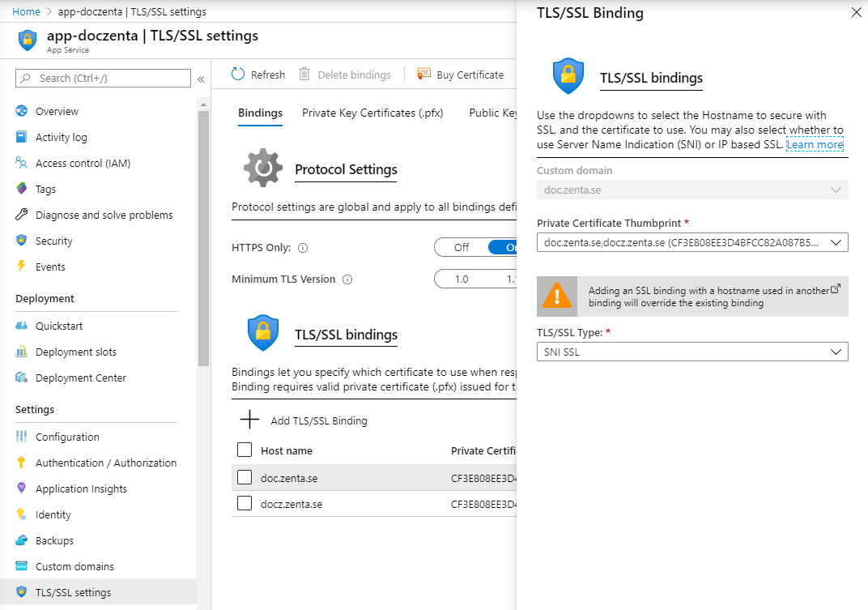Select Minimum TLS Version 1.0
Viewport: 868px width, 610px height.
click(x=461, y=278)
